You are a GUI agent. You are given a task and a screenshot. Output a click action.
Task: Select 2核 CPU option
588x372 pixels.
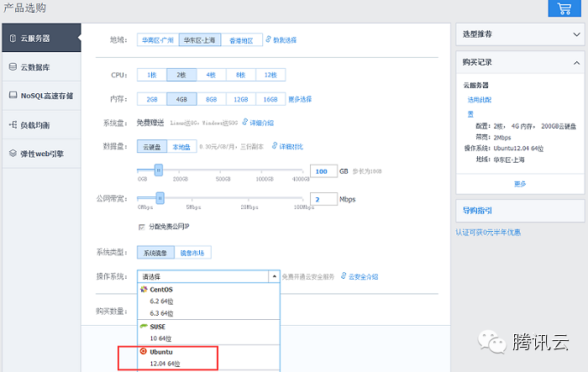pyautogui.click(x=181, y=75)
